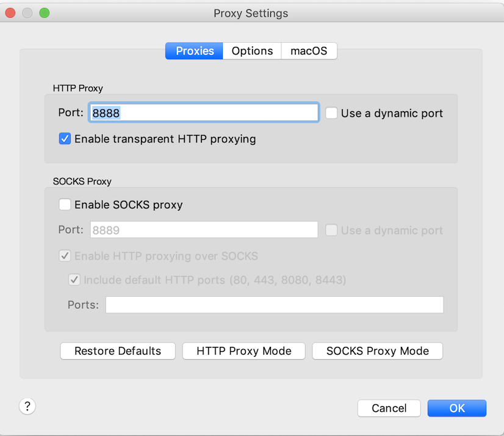Viewport: 504px width, 436px height.
Task: Click the Proxy Settings window title
Action: coord(251,13)
